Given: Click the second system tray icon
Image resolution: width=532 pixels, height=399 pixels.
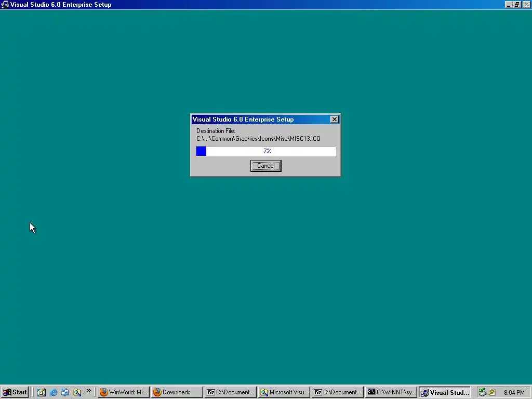Looking at the screenshot, I should [491, 392].
